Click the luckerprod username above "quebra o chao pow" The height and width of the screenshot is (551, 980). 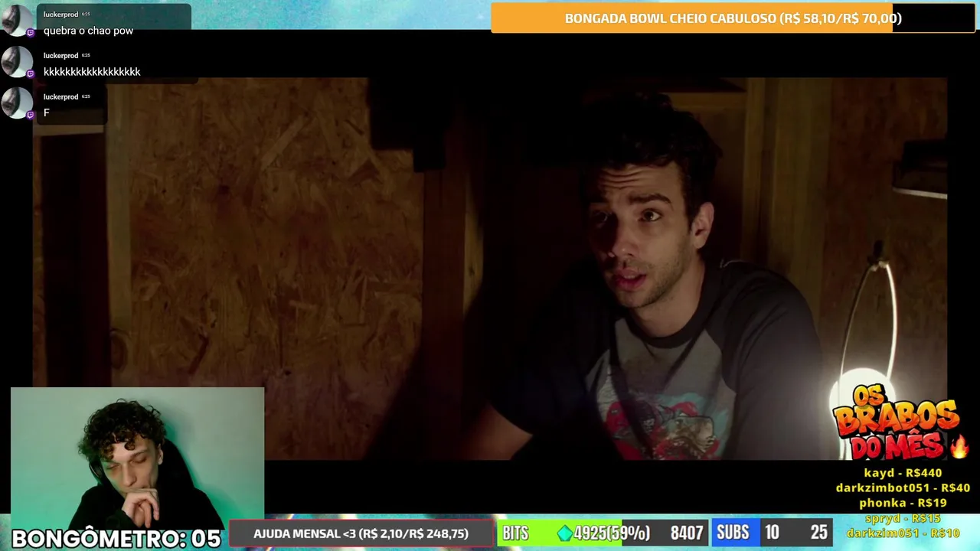pos(60,15)
